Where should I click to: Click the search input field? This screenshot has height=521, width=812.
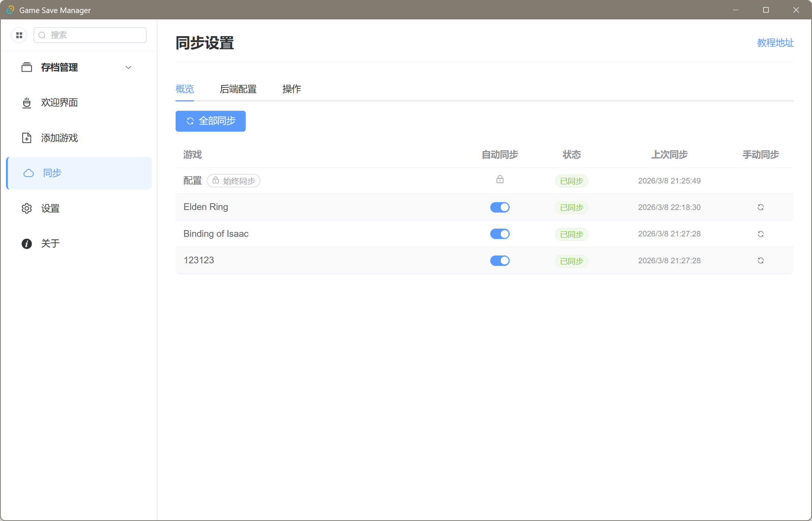pyautogui.click(x=89, y=35)
